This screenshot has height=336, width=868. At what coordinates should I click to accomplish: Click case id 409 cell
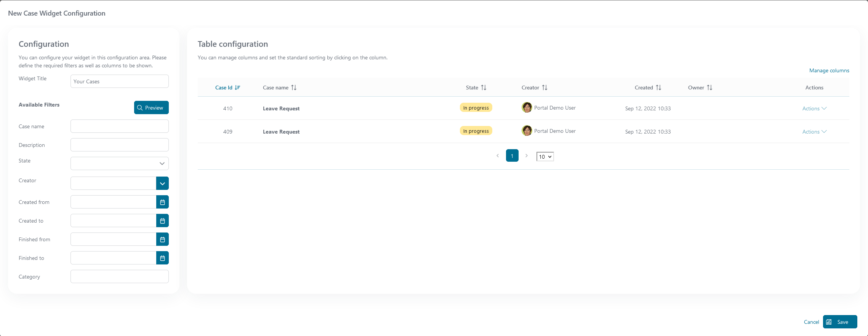point(227,132)
